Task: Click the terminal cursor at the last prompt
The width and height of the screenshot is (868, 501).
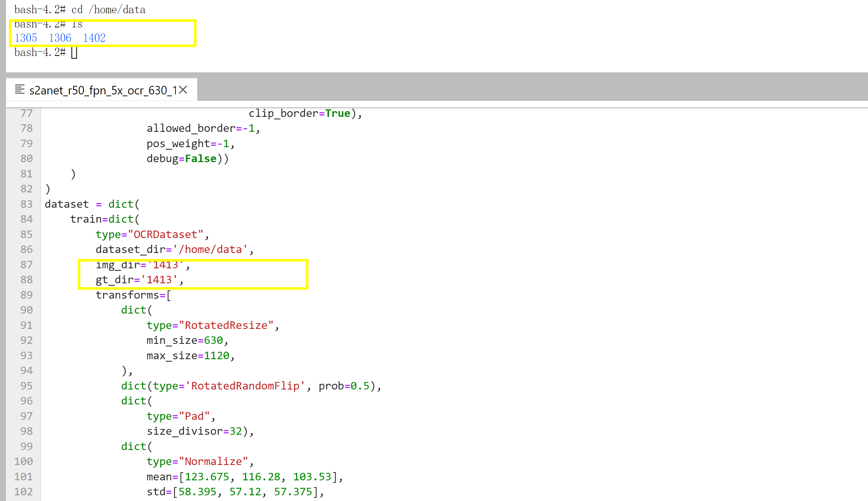Action: tap(74, 53)
